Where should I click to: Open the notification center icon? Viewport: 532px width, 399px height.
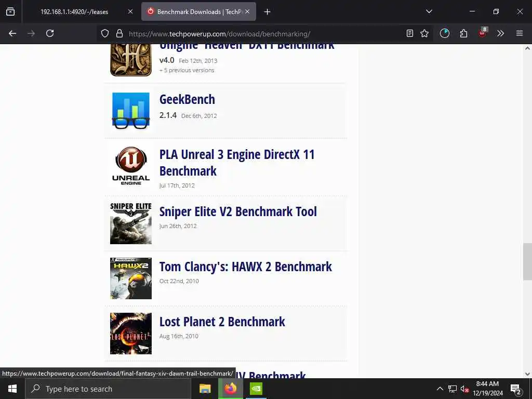pos(516,389)
